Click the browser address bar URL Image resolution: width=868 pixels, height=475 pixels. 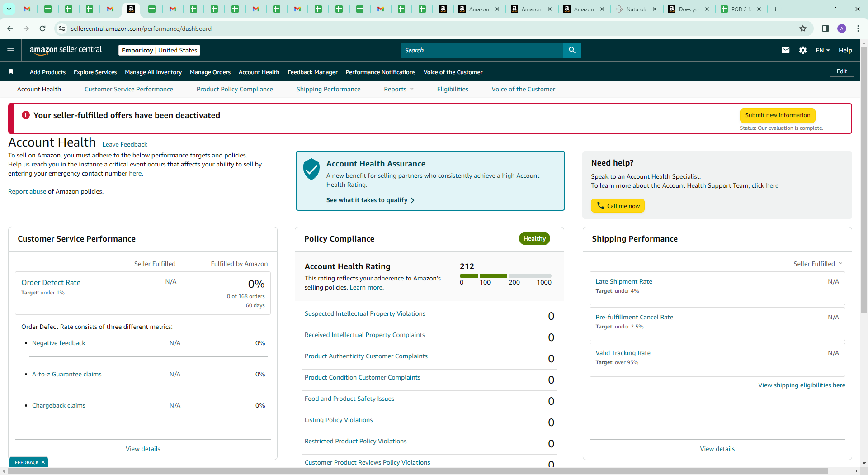tap(141, 28)
